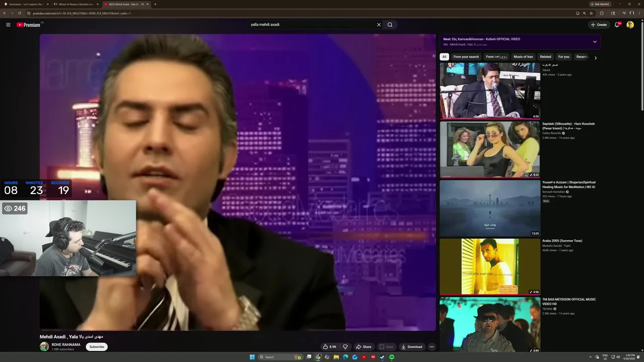The image size is (644, 362).
Task: Click the Soroush Kamalian channel name
Action: pyautogui.click(x=553, y=192)
